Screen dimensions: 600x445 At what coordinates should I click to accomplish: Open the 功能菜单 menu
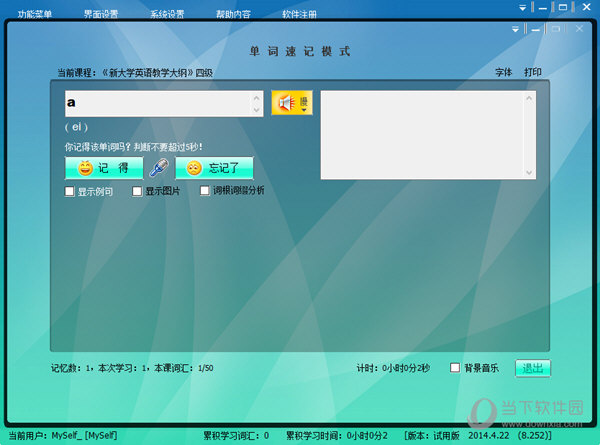[x=34, y=14]
